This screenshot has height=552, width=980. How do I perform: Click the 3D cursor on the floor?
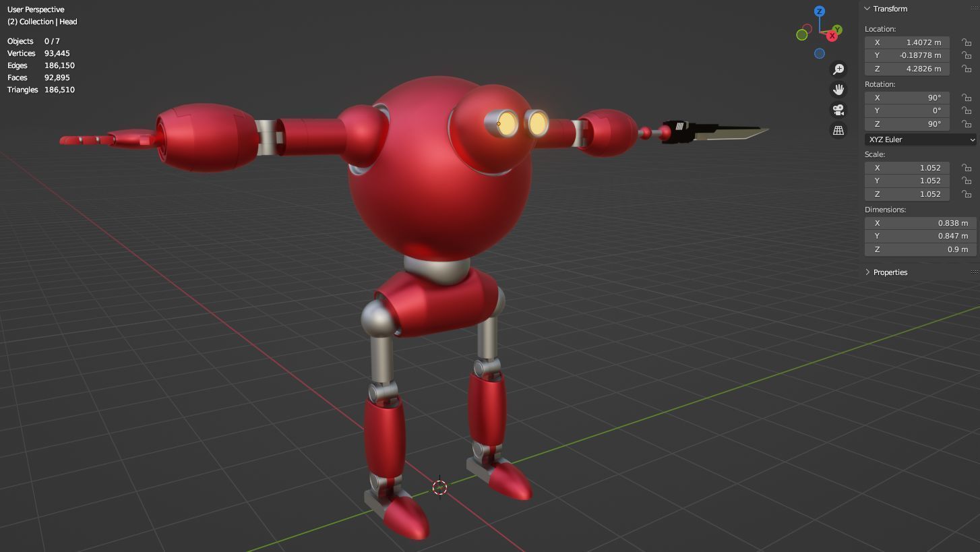click(439, 487)
